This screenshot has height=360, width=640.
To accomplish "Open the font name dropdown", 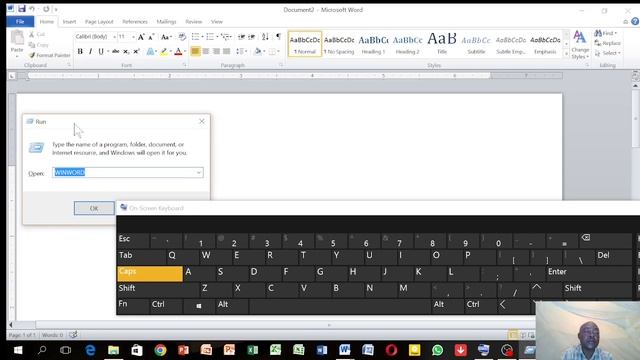I will [x=114, y=37].
